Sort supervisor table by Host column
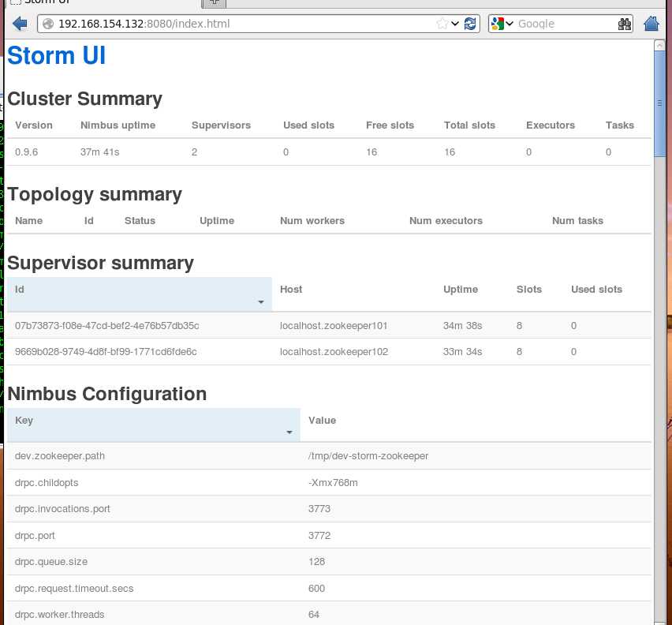Image resolution: width=672 pixels, height=625 pixels. click(x=291, y=290)
